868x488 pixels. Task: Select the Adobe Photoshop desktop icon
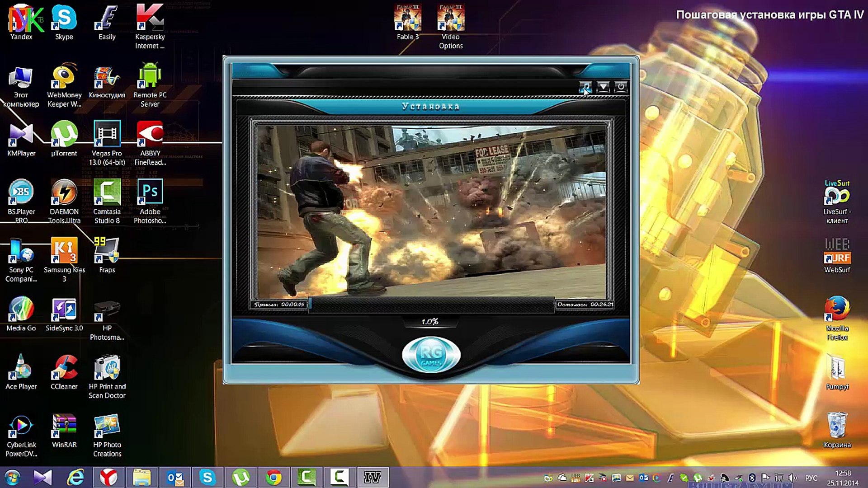tap(150, 202)
